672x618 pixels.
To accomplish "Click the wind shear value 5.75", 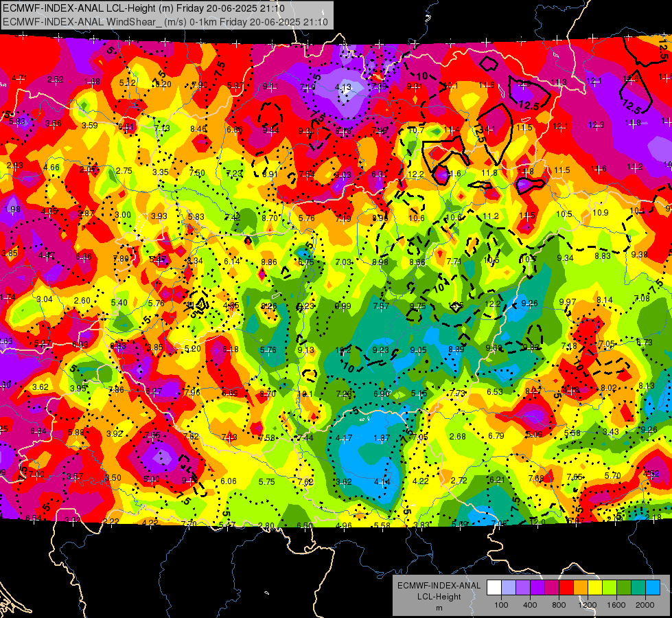I will [x=266, y=481].
